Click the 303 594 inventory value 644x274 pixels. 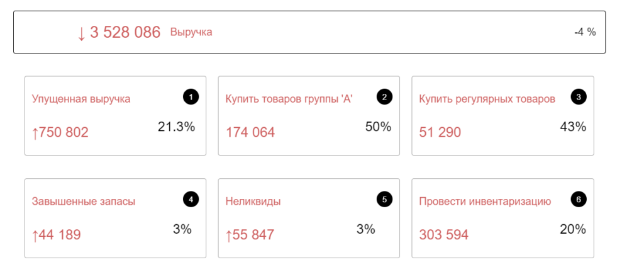(x=443, y=235)
